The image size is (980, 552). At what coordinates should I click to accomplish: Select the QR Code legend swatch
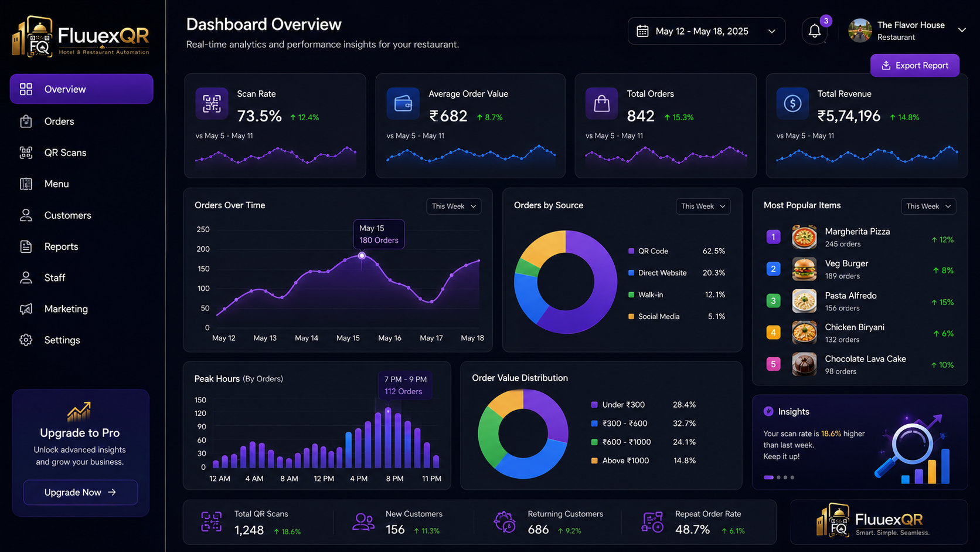(x=631, y=251)
